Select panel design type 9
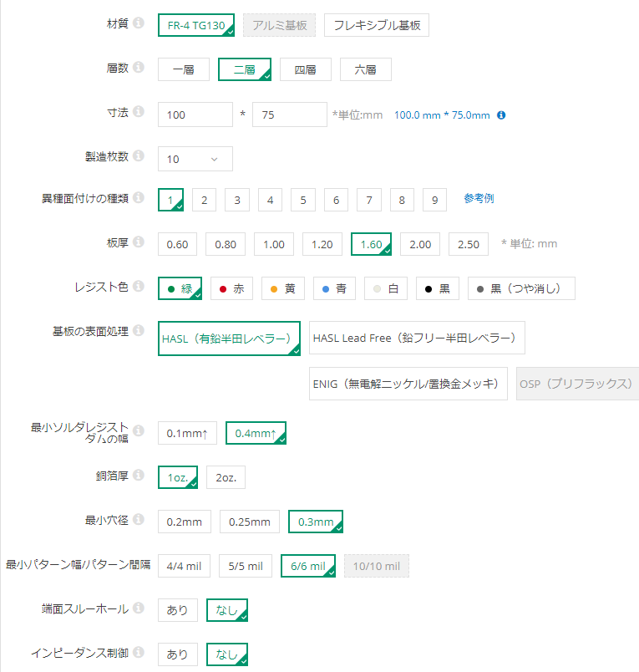The image size is (639, 672). [434, 200]
